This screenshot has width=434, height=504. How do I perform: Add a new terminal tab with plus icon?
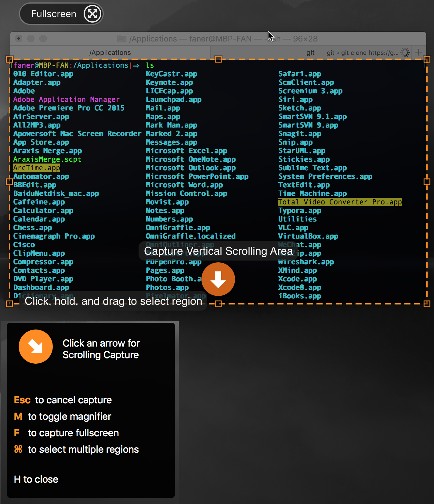pyautogui.click(x=419, y=52)
